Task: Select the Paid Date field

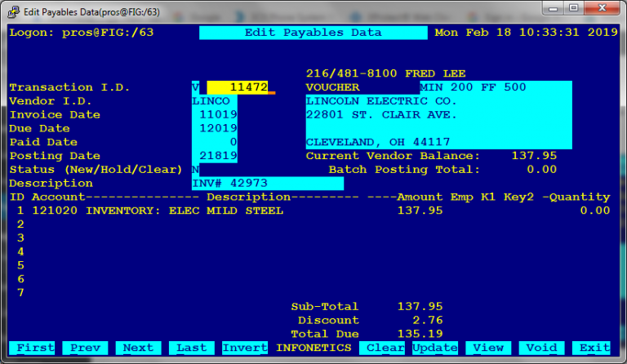Action: point(216,142)
